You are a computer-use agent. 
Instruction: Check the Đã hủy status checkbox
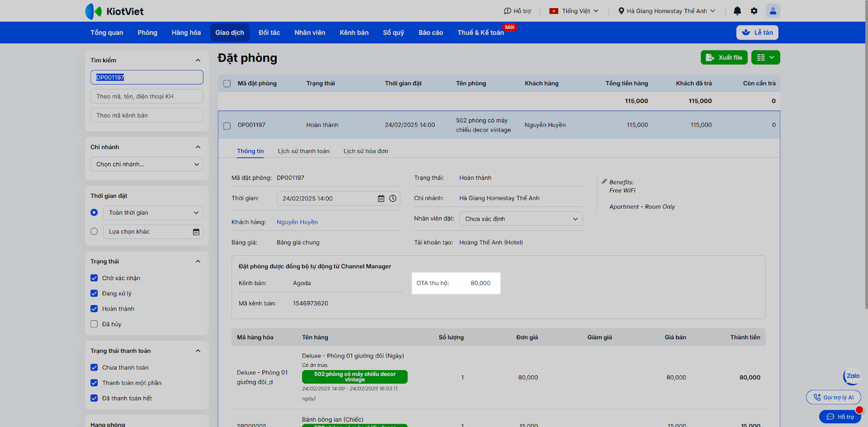click(x=94, y=324)
